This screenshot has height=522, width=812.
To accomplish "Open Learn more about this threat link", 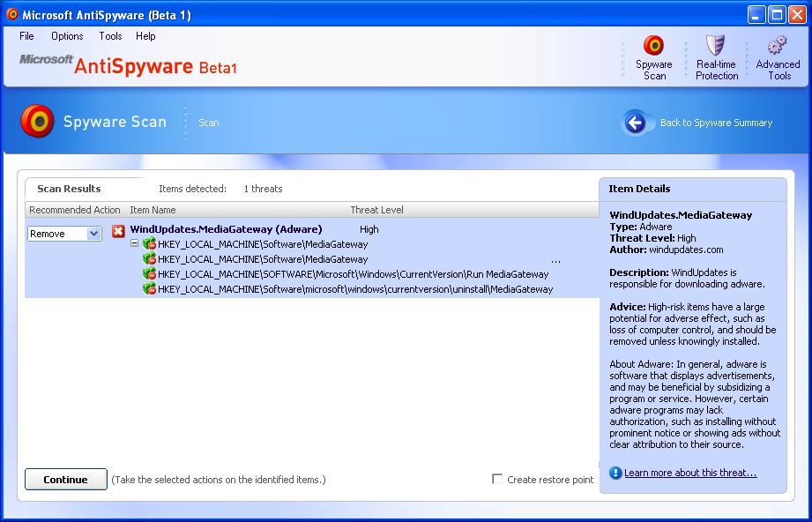I will pos(690,473).
